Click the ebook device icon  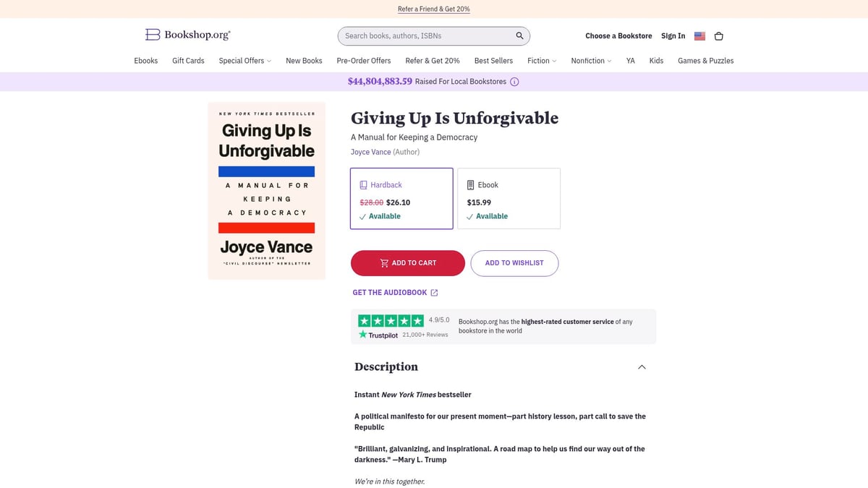[469, 184]
